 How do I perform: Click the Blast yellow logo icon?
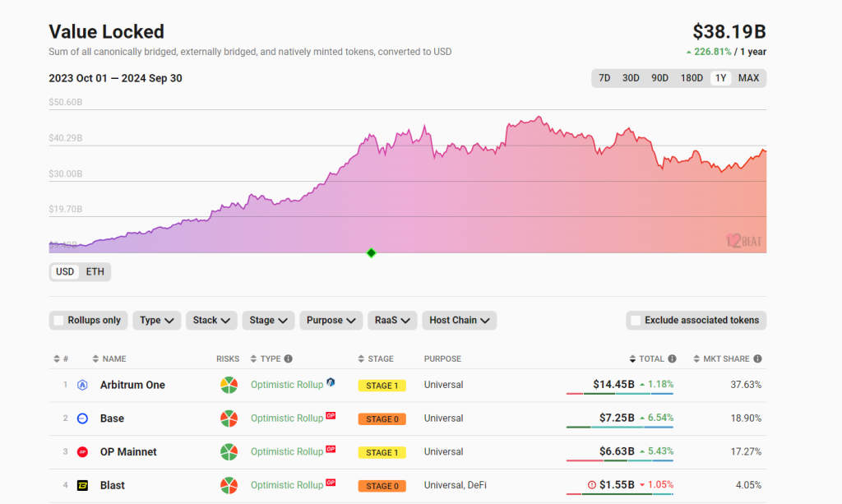click(82, 486)
